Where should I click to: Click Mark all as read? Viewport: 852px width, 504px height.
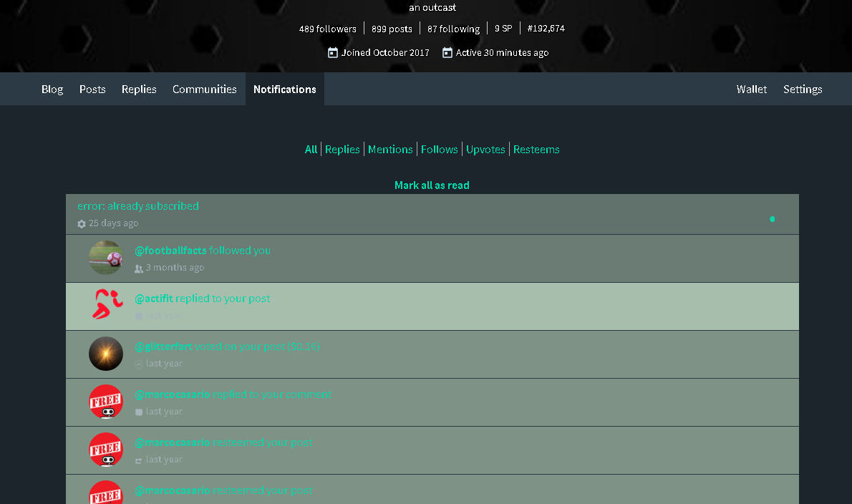[x=432, y=185]
